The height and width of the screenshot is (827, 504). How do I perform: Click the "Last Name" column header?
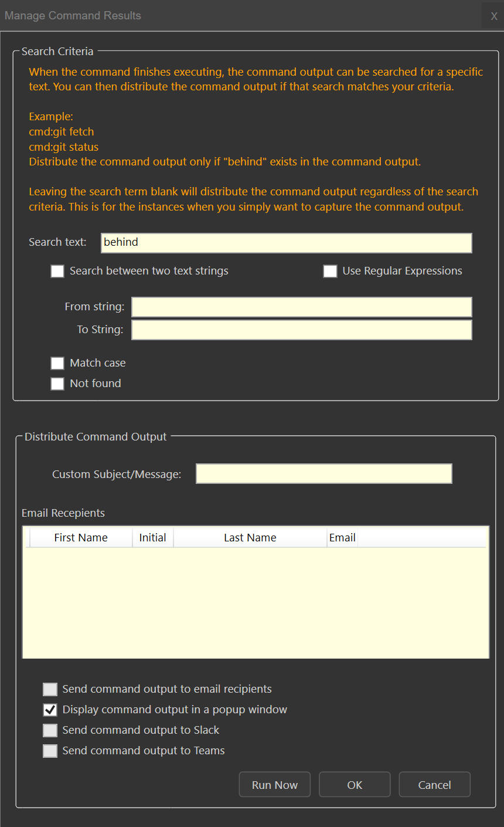pyautogui.click(x=250, y=537)
